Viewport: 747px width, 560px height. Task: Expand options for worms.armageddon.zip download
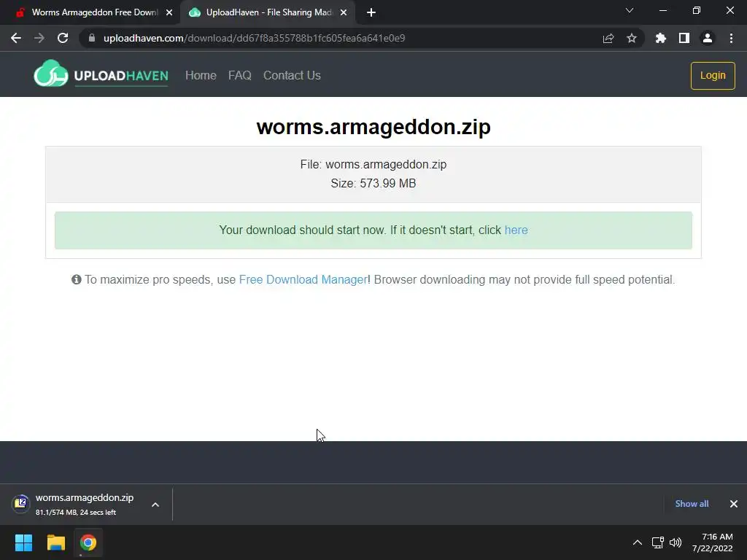155,505
